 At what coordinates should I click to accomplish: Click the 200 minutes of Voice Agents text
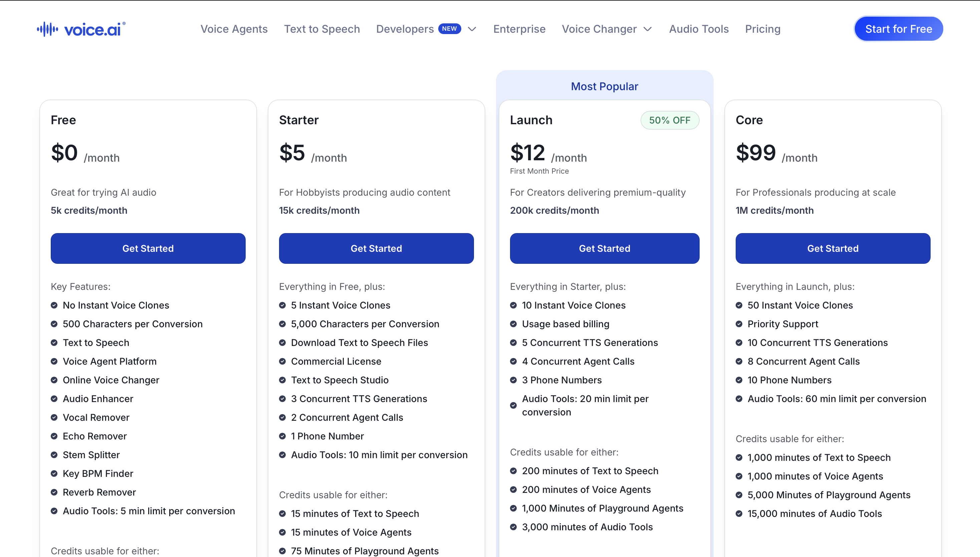586,490
